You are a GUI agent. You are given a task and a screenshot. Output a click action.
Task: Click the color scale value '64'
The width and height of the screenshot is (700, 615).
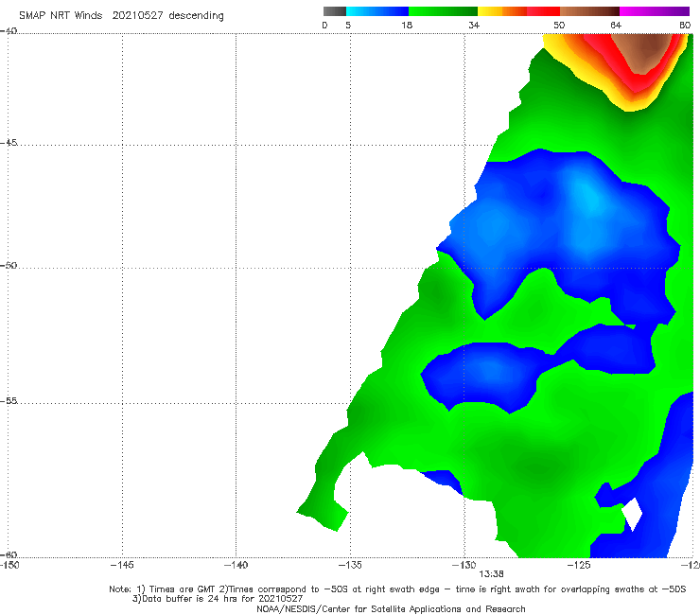(x=616, y=25)
